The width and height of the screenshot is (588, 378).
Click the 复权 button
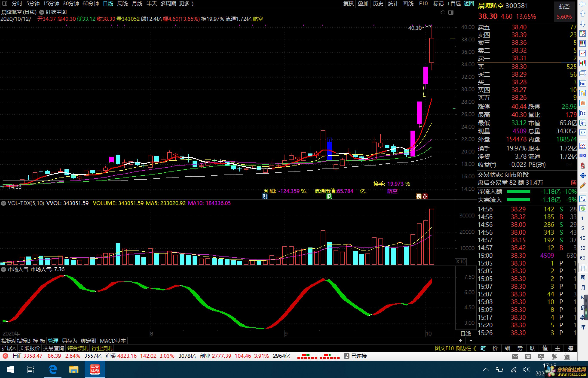coord(348,3)
